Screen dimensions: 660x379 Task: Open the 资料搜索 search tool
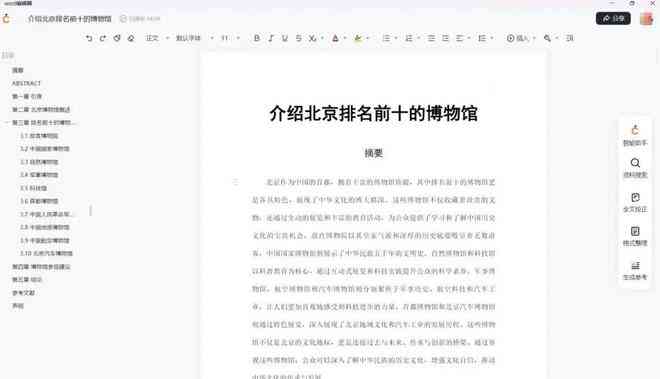click(635, 168)
